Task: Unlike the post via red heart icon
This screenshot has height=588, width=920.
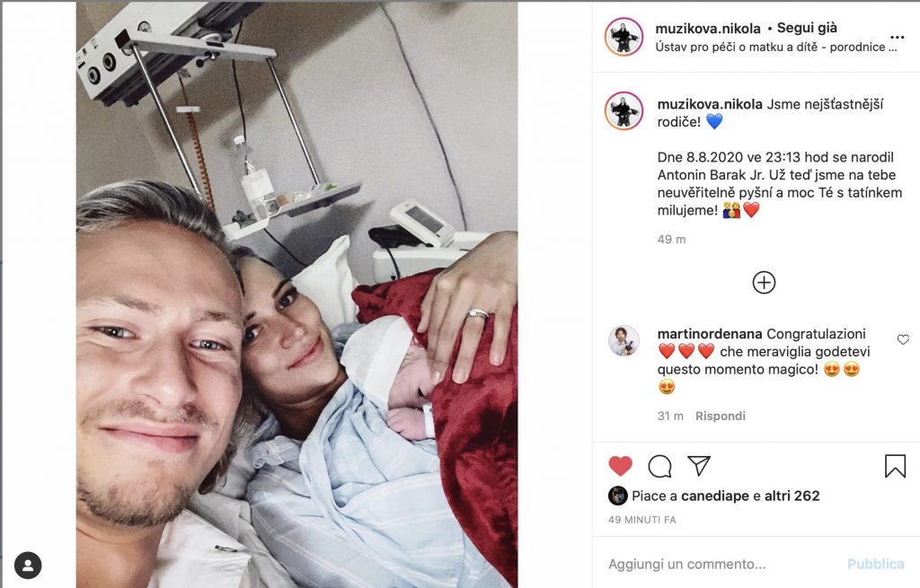Action: click(620, 466)
